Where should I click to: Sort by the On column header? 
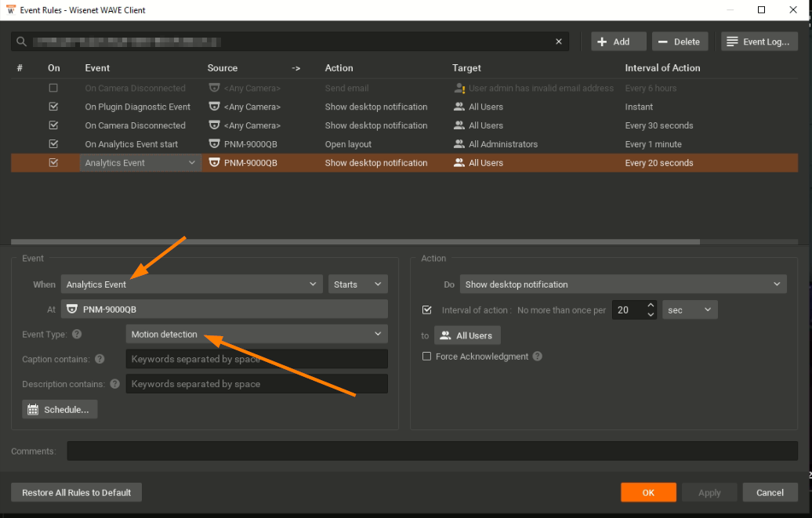pos(54,68)
